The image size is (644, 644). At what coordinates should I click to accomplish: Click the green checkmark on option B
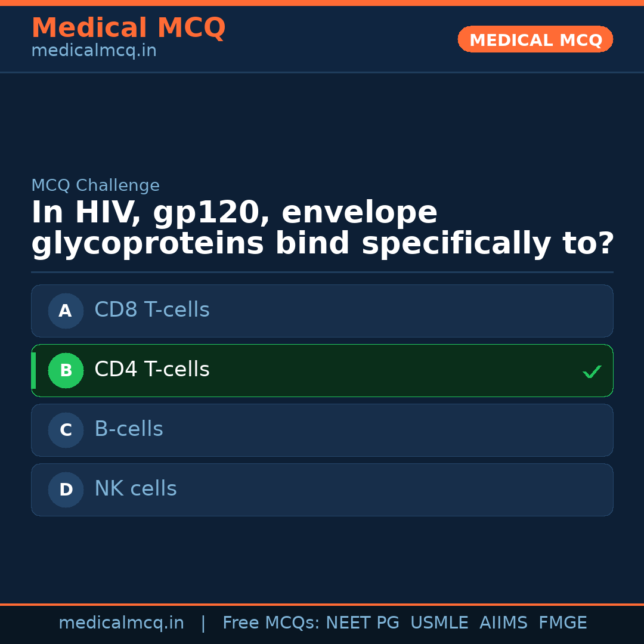[592, 372]
